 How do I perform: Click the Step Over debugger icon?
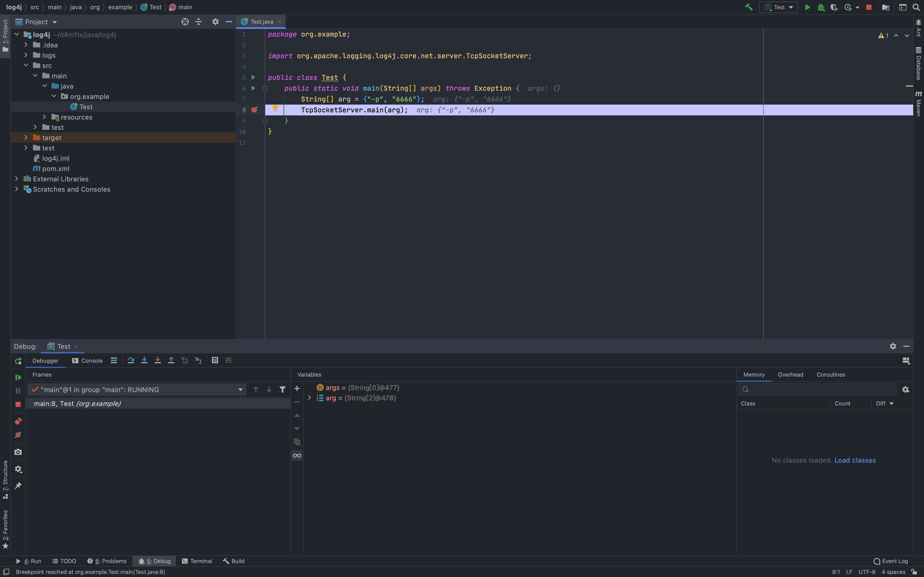(131, 360)
